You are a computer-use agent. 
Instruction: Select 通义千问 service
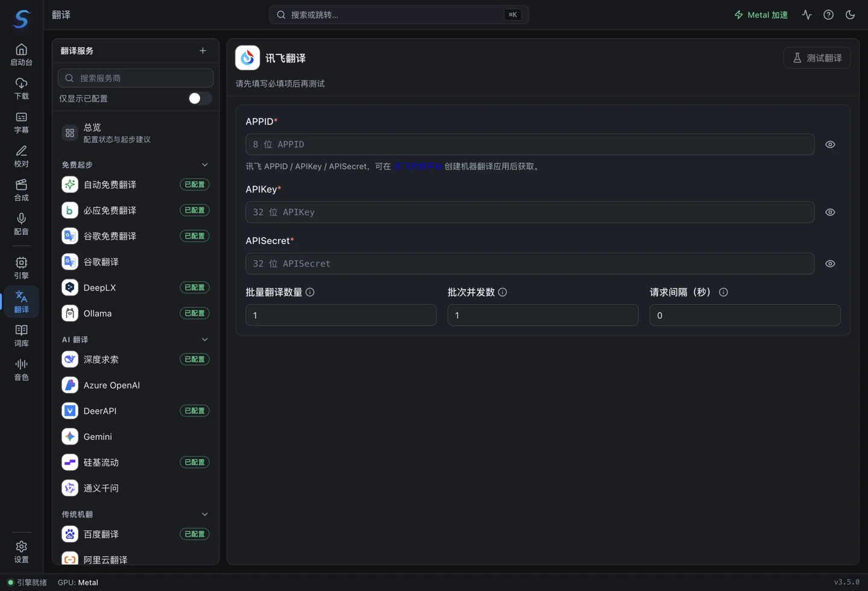[x=136, y=488]
